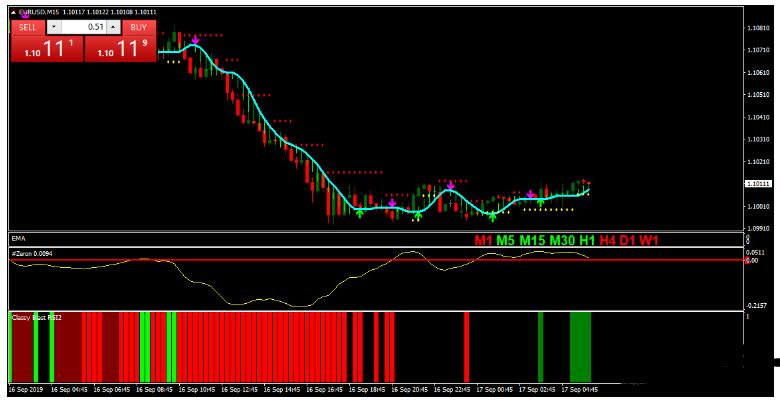The height and width of the screenshot is (404, 780).
Task: Click the 1.10710 price axis label
Action: [759, 50]
